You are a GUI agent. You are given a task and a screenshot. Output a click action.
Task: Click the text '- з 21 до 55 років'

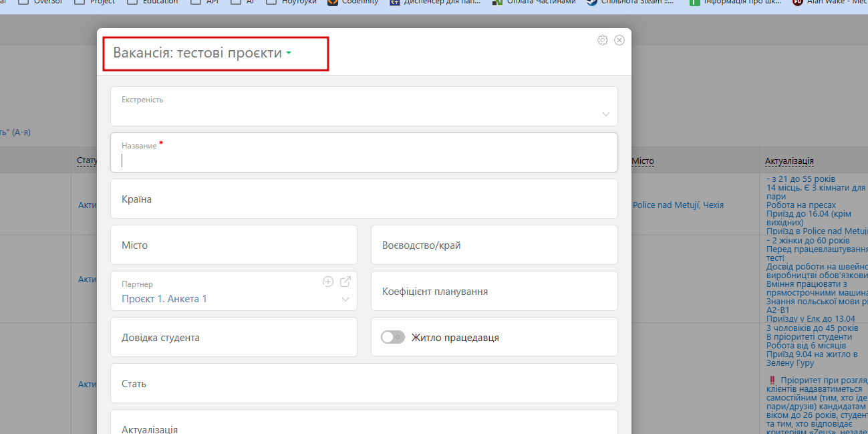(x=801, y=179)
